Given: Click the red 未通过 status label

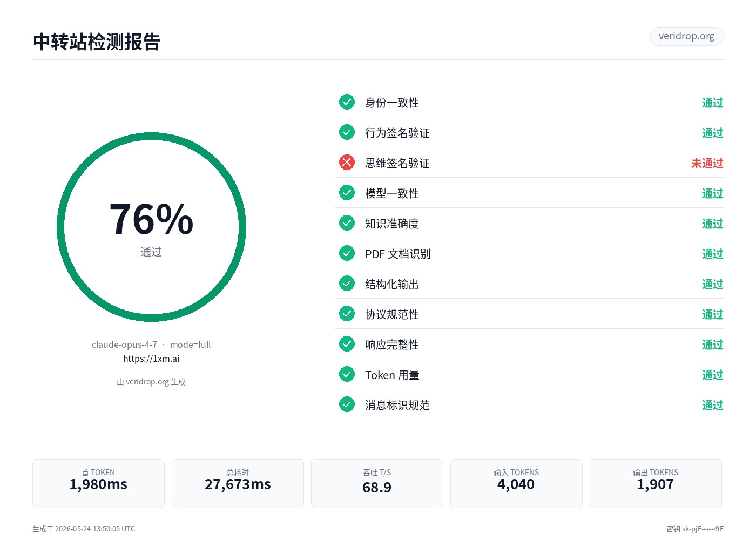Looking at the screenshot, I should click(707, 163).
